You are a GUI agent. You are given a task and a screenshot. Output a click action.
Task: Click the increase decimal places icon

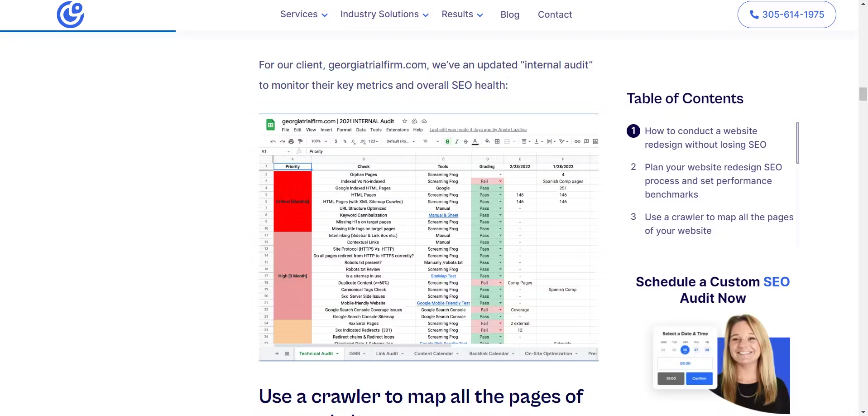pyautogui.click(x=363, y=141)
